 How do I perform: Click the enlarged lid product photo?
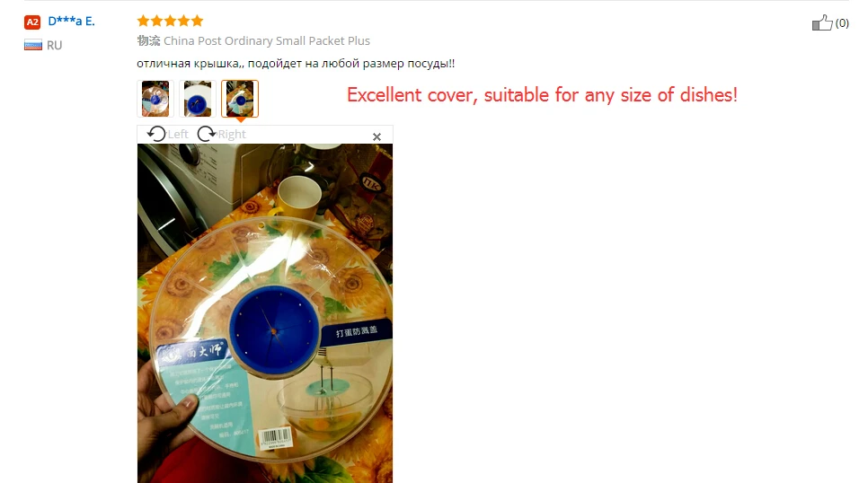click(x=265, y=313)
